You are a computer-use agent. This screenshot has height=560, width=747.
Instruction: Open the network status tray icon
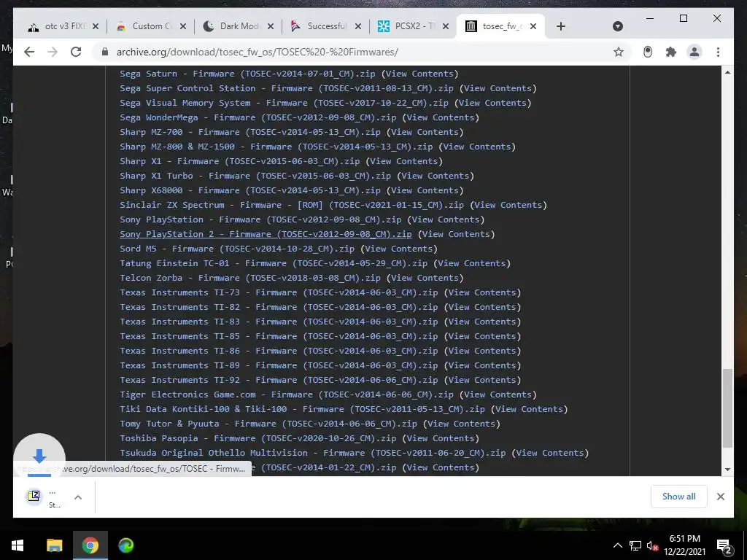tap(635, 545)
